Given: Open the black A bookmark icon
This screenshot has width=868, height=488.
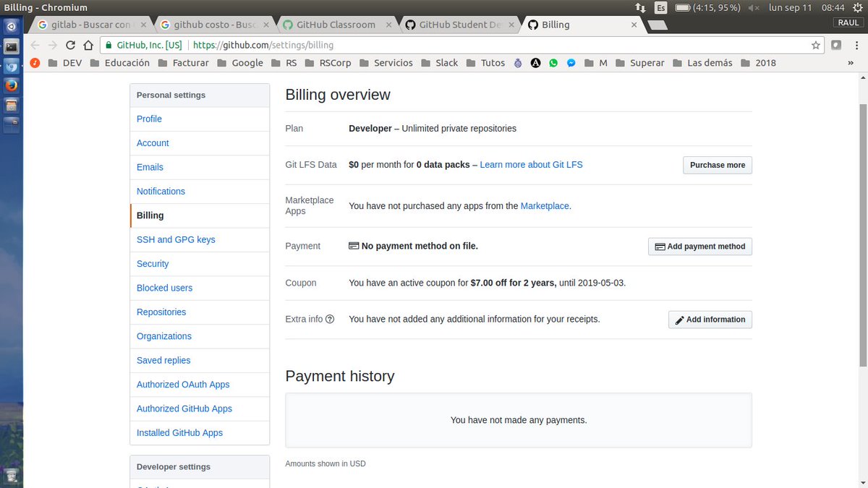Looking at the screenshot, I should (536, 63).
